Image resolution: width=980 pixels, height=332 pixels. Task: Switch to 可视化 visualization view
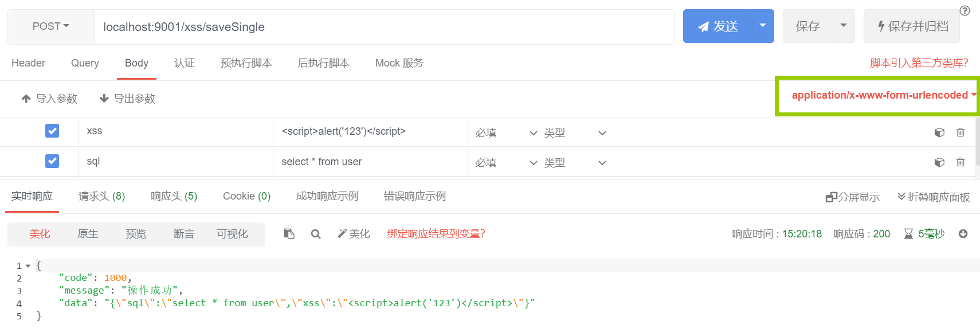[232, 234]
